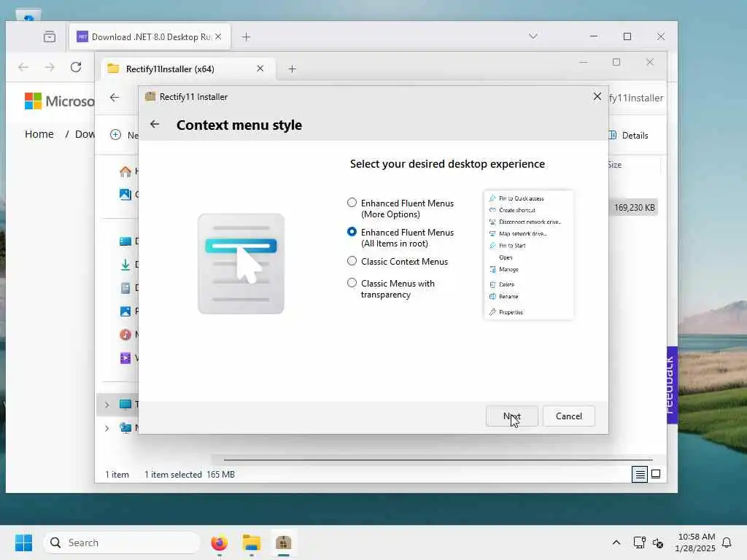Screen dimensions: 747x560
Task: Close the Rectify11 Installer dialog
Action: 597,97
